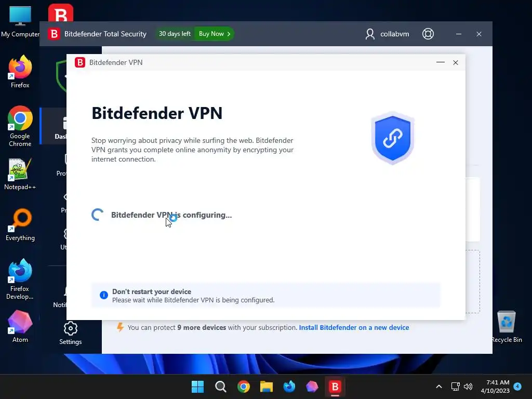Click 'Bitdefender VPN is configuring...' text
This screenshot has height=399, width=532.
click(171, 215)
